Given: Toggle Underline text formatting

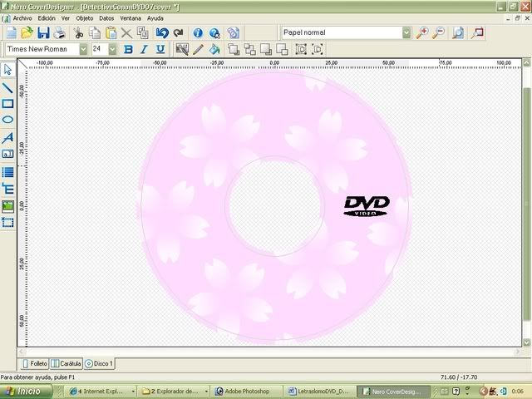Looking at the screenshot, I should [159, 50].
